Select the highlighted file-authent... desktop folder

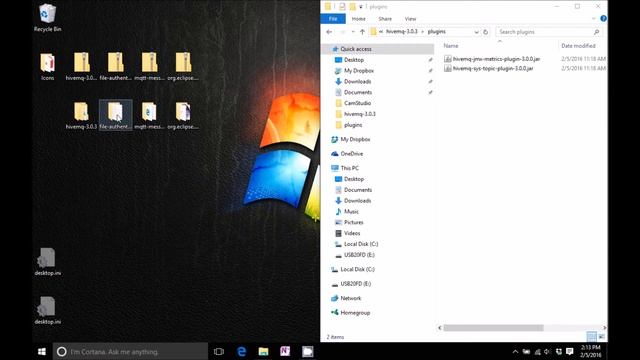[116, 116]
